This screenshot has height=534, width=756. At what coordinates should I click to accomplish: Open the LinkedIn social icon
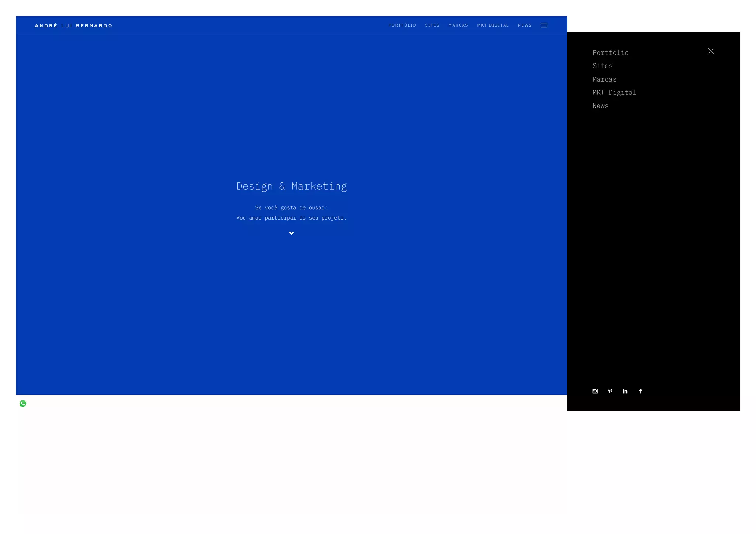(x=625, y=391)
